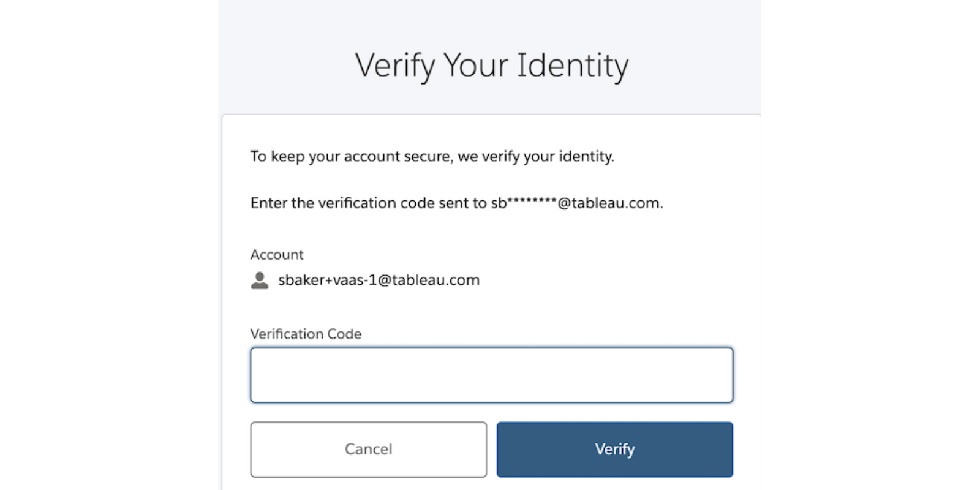Click the Verify button

click(x=614, y=449)
